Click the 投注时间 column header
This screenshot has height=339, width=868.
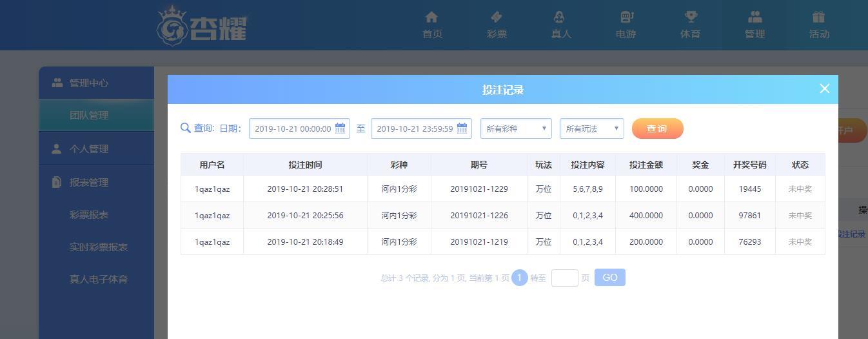point(305,165)
